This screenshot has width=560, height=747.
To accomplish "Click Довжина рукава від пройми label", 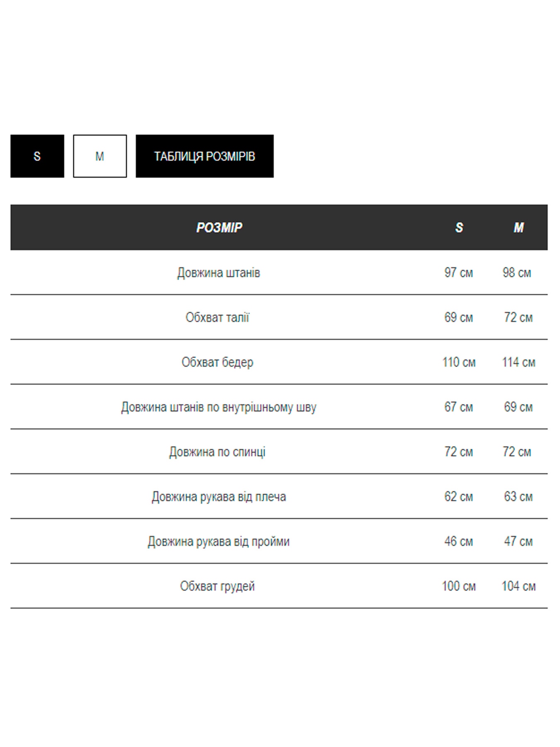I will (x=219, y=542).
